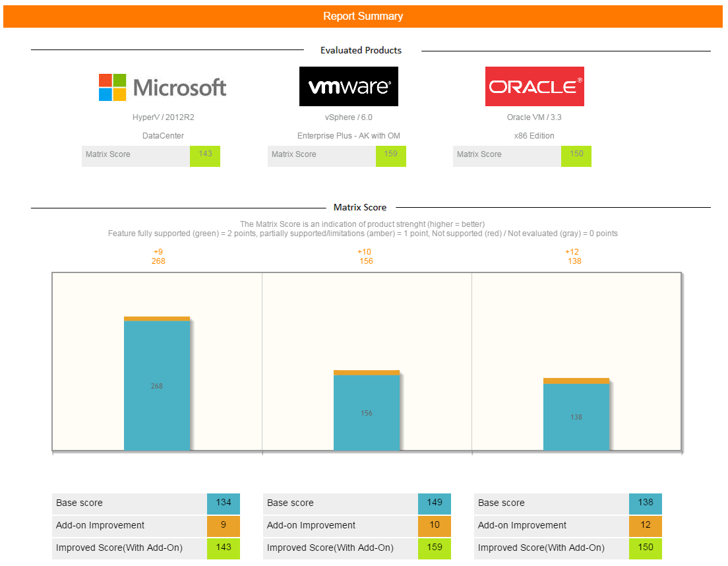Click the Matrix Score label under VMware Enterprise Plus
Screen dimensions: 728x566
(x=294, y=154)
